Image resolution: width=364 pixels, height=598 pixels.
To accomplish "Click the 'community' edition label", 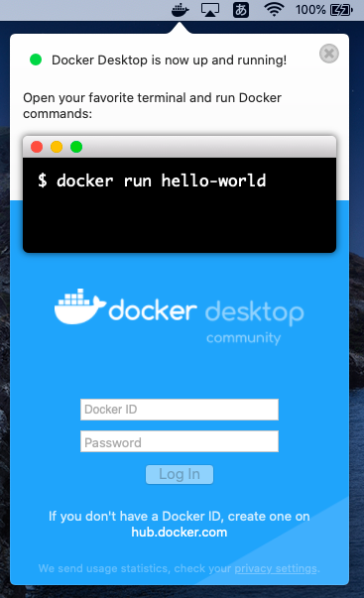I will [244, 338].
